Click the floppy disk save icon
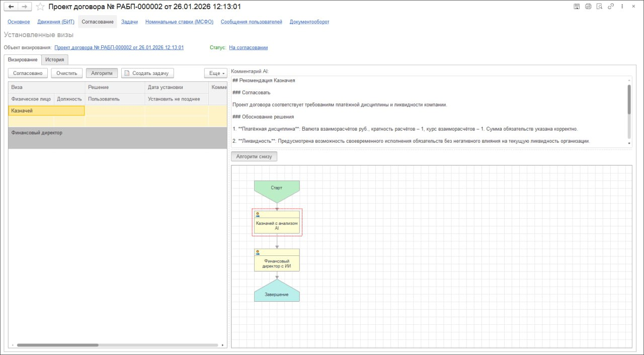This screenshot has width=644, height=355. pyautogui.click(x=577, y=7)
